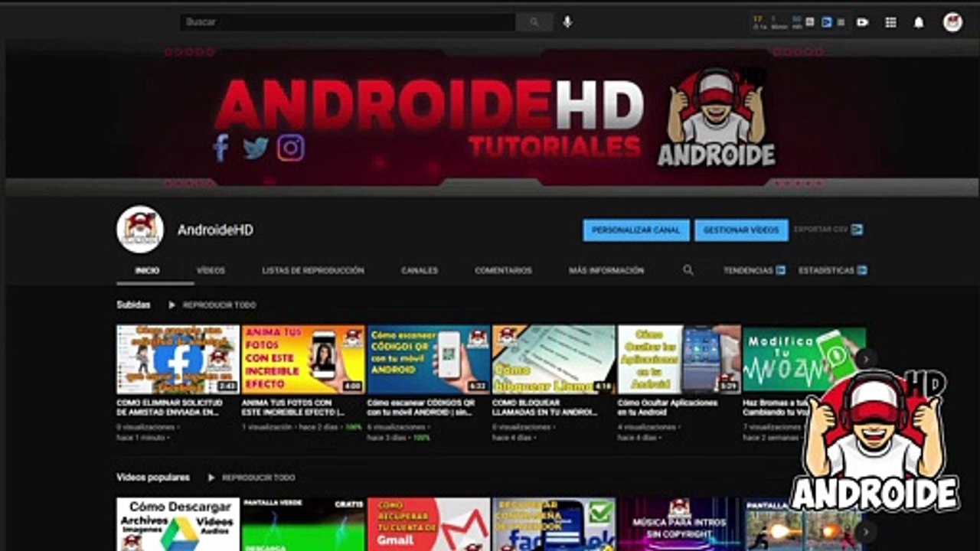The height and width of the screenshot is (551, 980).
Task: Open the Pantalla Verde popular video thumbnail
Action: pyautogui.click(x=303, y=524)
